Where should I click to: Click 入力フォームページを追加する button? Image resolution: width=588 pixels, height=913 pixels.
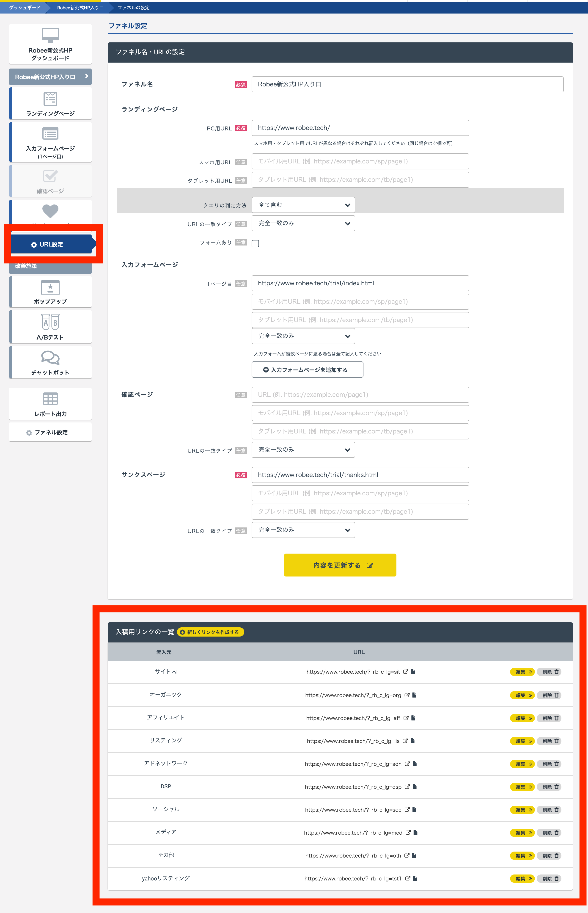(307, 370)
